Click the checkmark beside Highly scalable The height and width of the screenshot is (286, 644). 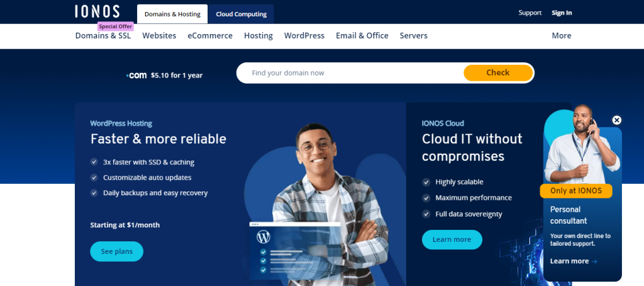pos(426,182)
